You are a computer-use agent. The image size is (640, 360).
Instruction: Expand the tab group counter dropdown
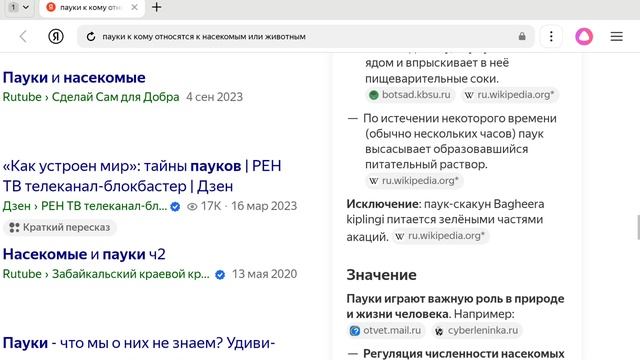coord(19,7)
